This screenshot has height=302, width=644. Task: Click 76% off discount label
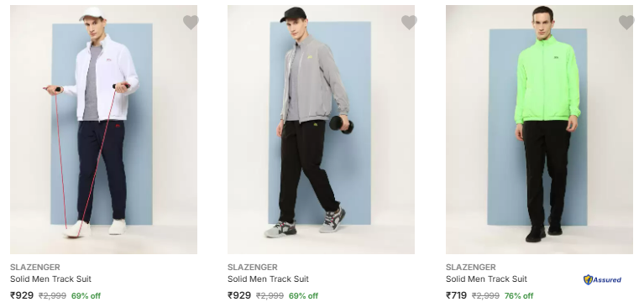tap(519, 296)
